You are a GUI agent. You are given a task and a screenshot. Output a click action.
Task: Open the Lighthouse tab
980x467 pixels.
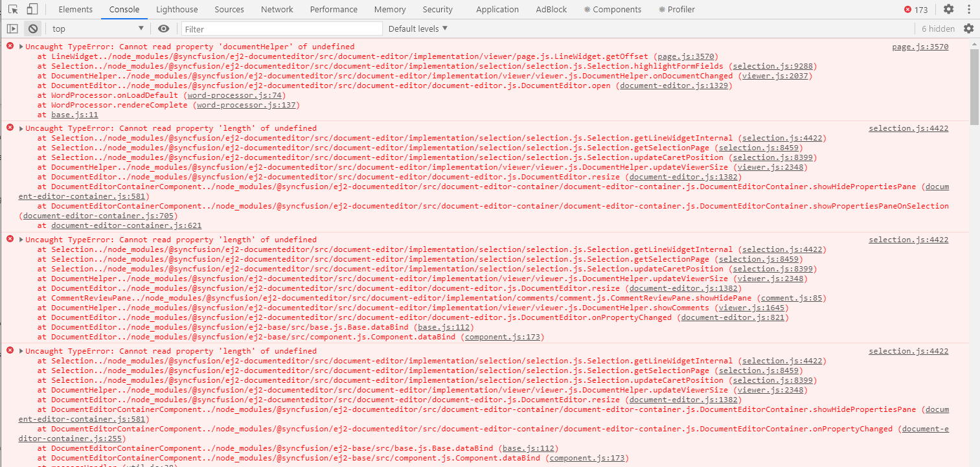pos(177,9)
